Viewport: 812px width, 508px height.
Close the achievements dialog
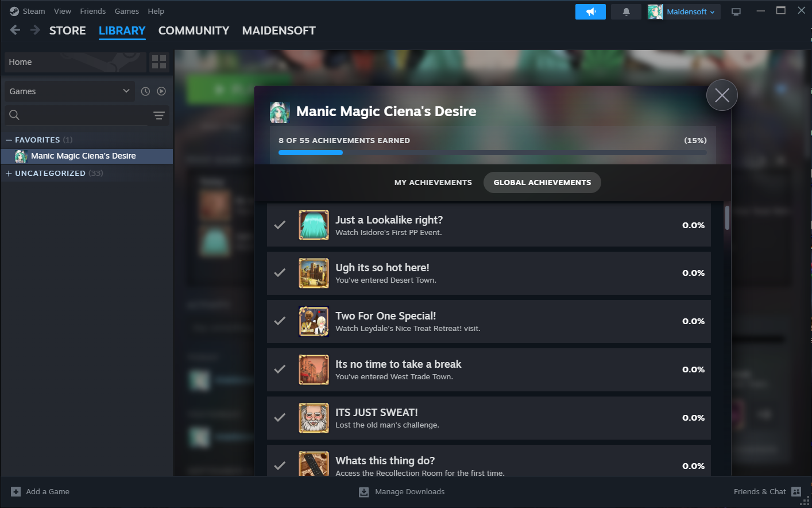(722, 95)
